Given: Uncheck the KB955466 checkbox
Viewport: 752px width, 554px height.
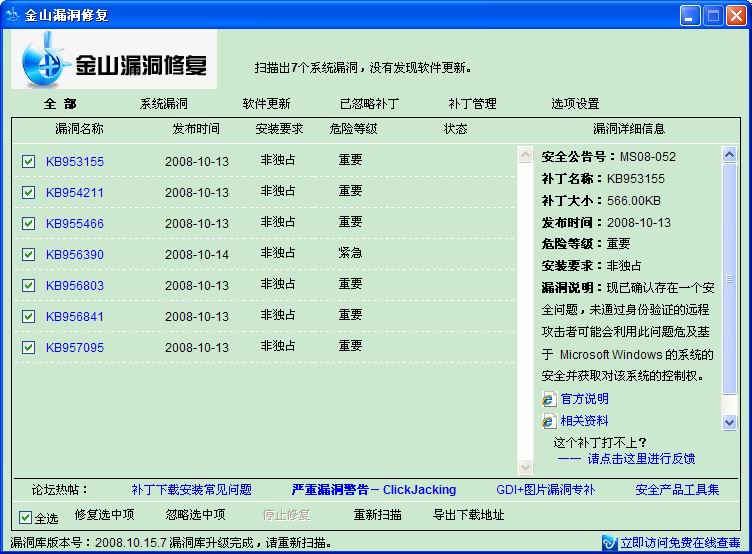Looking at the screenshot, I should 28,223.
